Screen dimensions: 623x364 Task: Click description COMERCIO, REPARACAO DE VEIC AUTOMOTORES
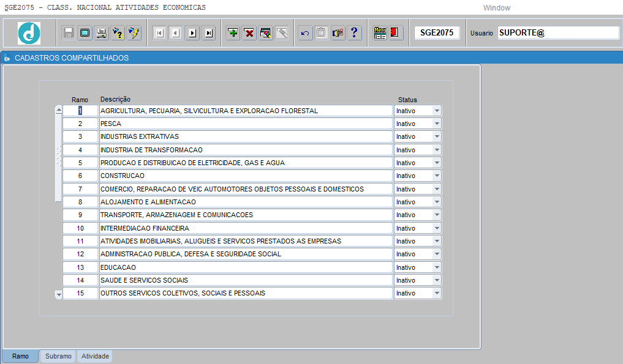[x=246, y=189]
